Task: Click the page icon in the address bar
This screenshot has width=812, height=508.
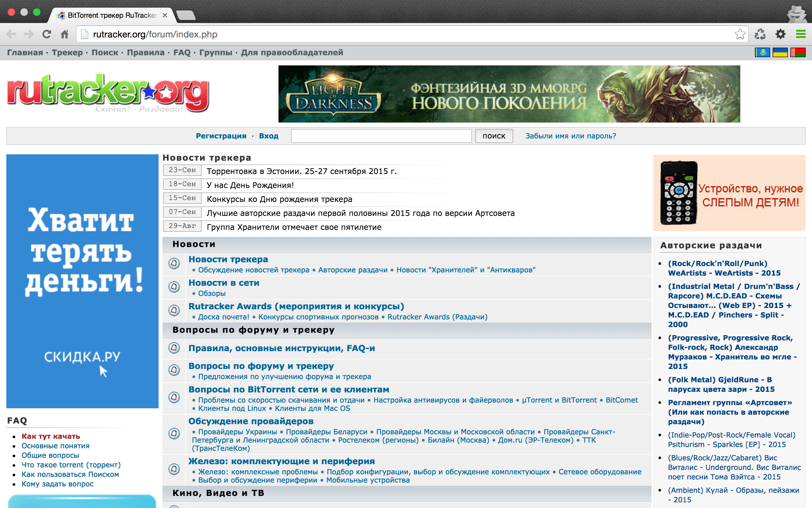Action: click(85, 34)
